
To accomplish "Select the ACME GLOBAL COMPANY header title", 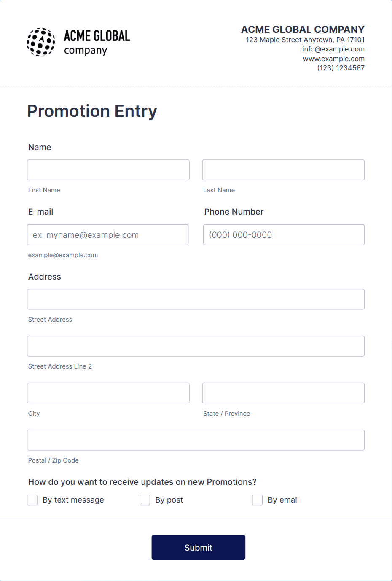I will (303, 30).
